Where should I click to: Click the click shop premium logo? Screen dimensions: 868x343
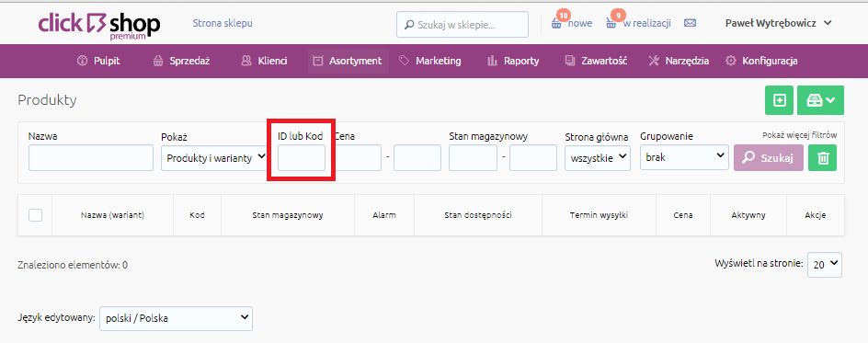[x=99, y=26]
